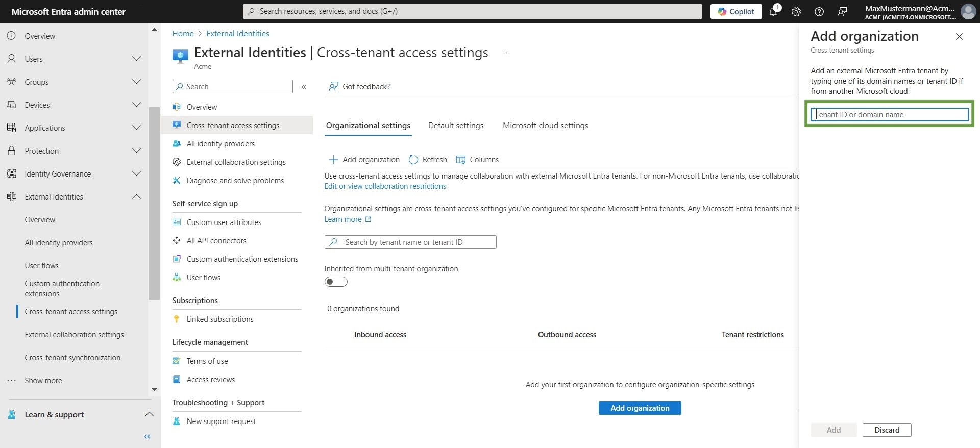980x448 pixels.
Task: Expand the Applications section chevron
Action: pyautogui.click(x=136, y=128)
